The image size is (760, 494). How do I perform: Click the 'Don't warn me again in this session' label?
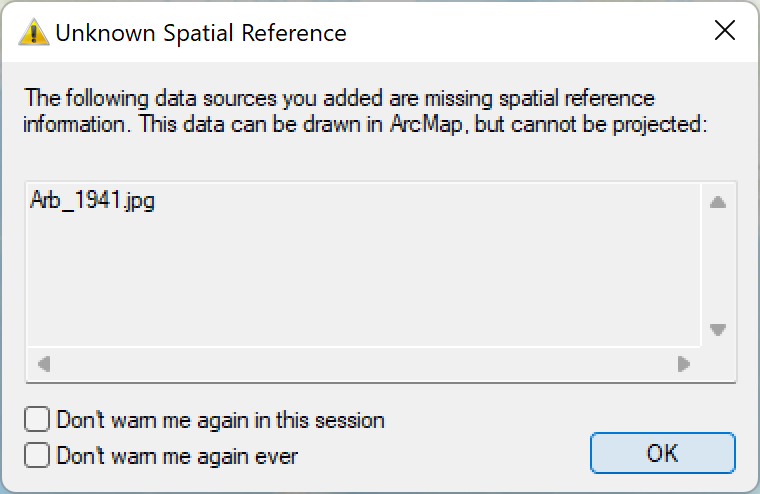point(221,420)
